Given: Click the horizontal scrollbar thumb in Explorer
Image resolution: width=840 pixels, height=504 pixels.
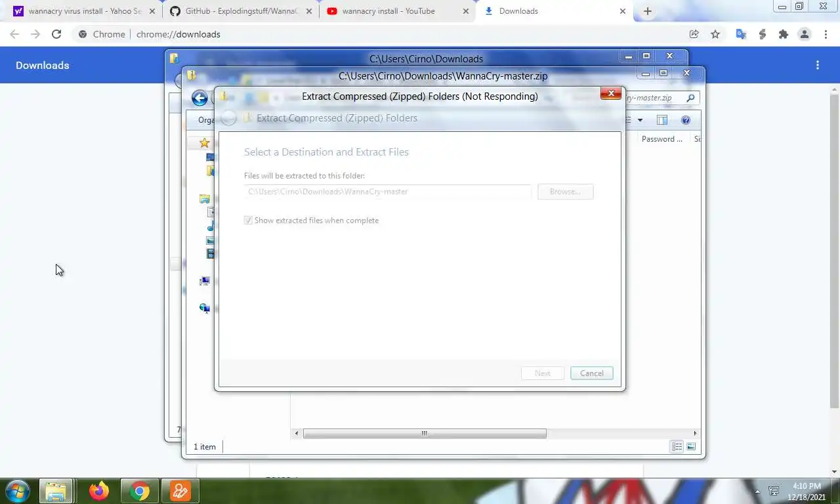Looking at the screenshot, I should pos(425,433).
